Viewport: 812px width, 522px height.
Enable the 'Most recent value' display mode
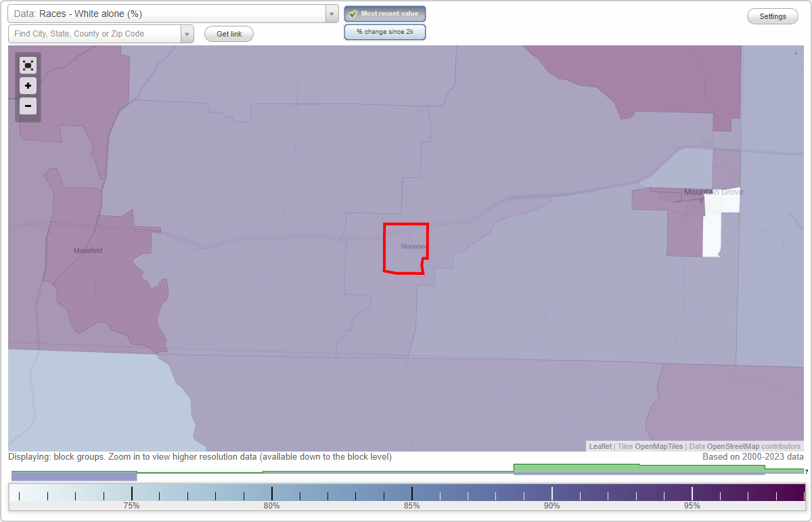(385, 13)
